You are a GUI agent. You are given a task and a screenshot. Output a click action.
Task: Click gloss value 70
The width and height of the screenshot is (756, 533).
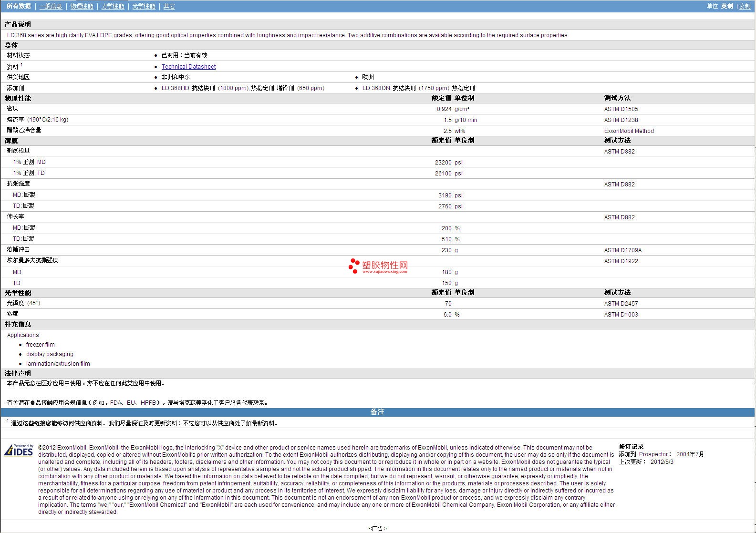pyautogui.click(x=448, y=304)
